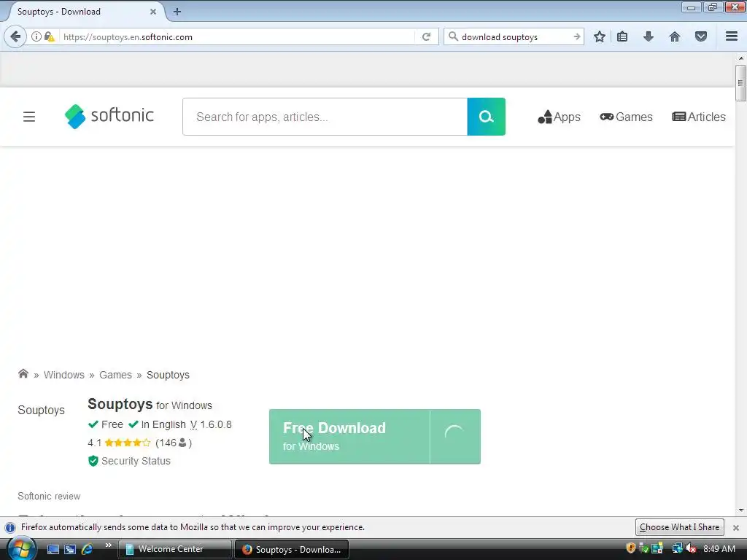Click Windows breadcrumb link

[x=64, y=375]
